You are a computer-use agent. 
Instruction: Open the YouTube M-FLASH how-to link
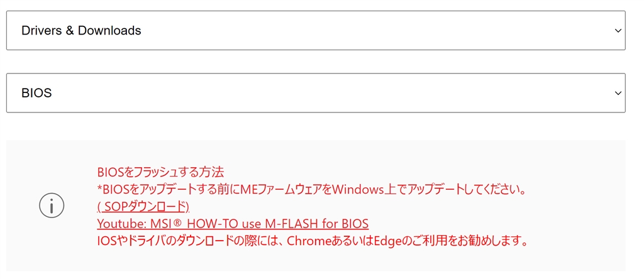[233, 224]
